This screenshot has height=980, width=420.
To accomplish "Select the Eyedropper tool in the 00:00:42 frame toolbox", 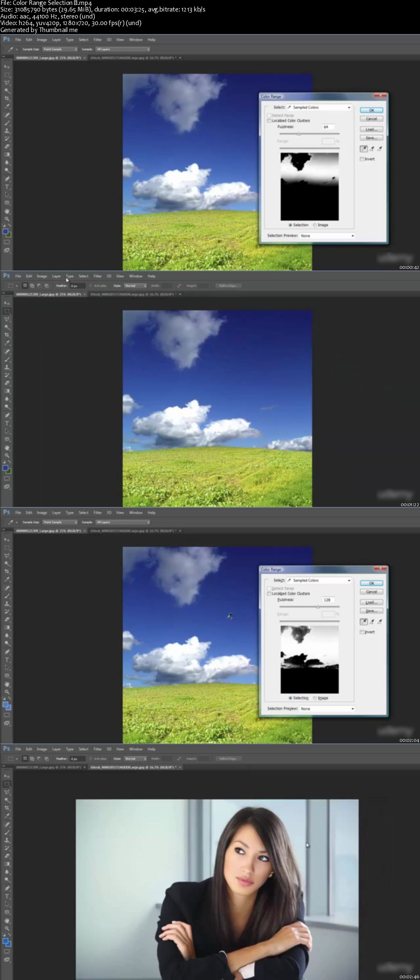I will tap(7, 107).
